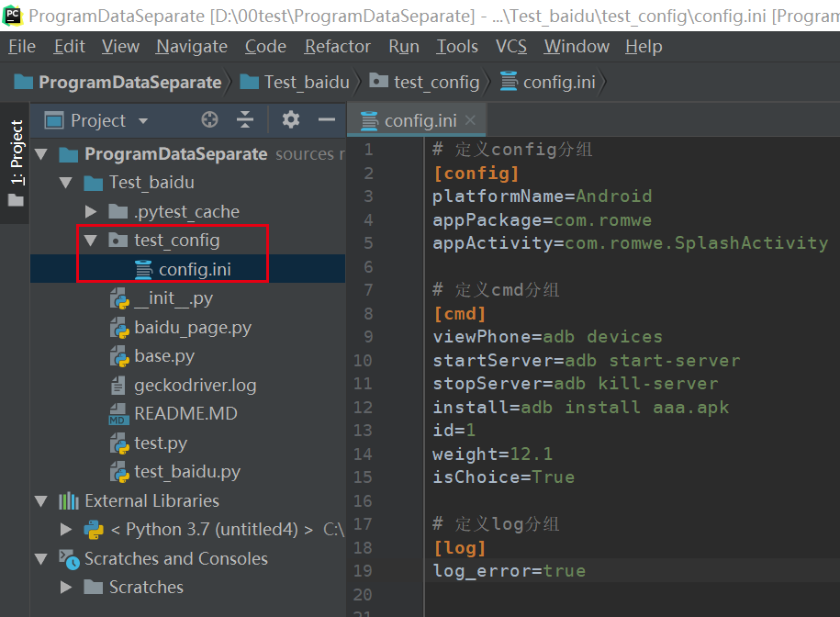Open the Refactor menu
840x617 pixels.
click(337, 46)
